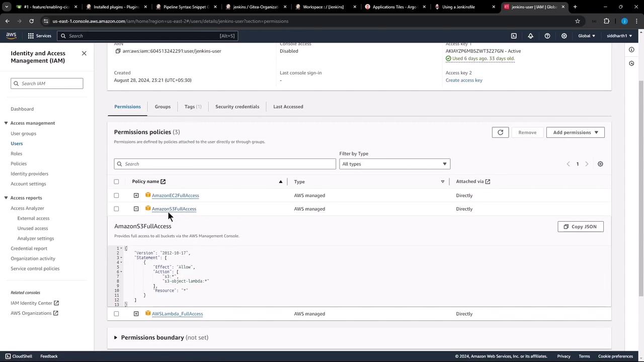Check the AmazonEC2FullAccess row checkbox

(x=116, y=195)
